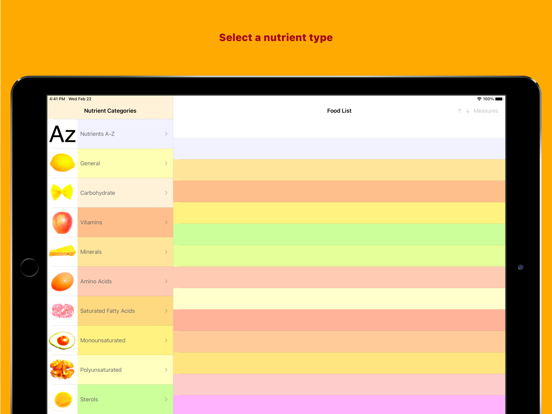Image resolution: width=552 pixels, height=414 pixels.
Task: Tap the egg icon for Amino Acids
Action: [62, 281]
